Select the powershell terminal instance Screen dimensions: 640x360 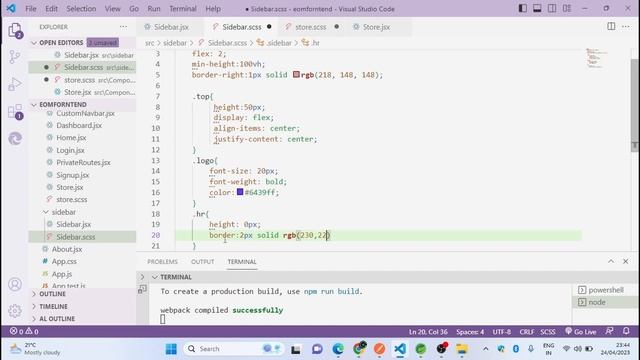606,290
